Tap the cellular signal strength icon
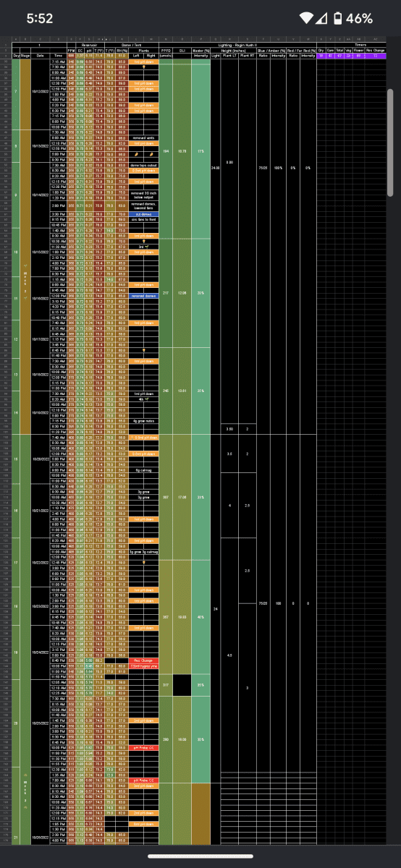Image resolution: width=401 pixels, height=868 pixels. pyautogui.click(x=323, y=18)
